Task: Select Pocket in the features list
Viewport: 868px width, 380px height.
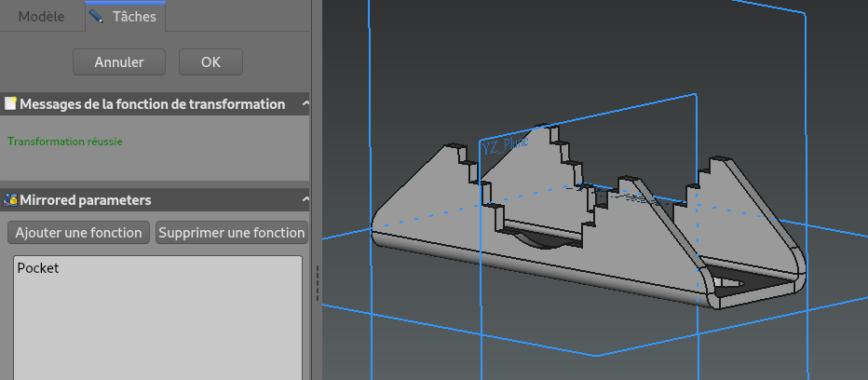Action: tap(38, 267)
